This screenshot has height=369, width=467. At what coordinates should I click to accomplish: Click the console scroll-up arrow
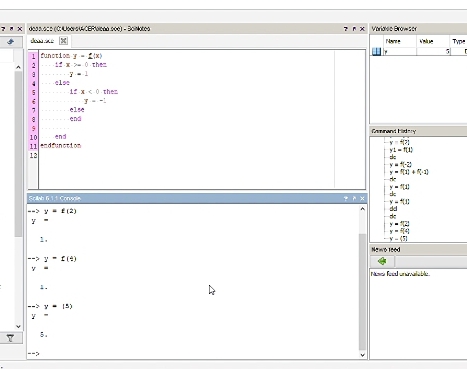click(x=363, y=209)
